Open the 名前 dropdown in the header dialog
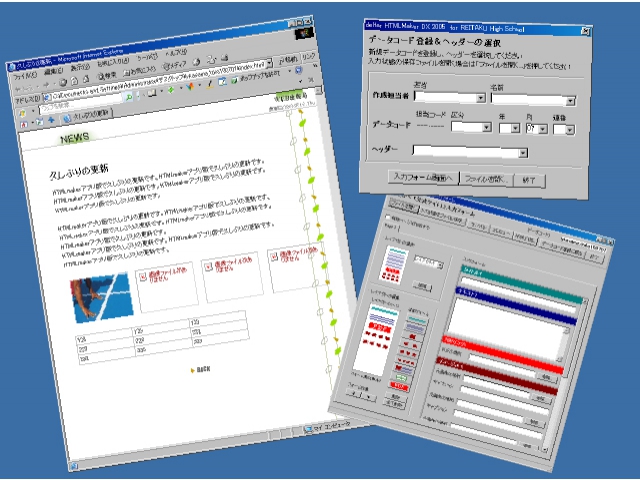Screen dimensions: 640x480 (533, 99)
